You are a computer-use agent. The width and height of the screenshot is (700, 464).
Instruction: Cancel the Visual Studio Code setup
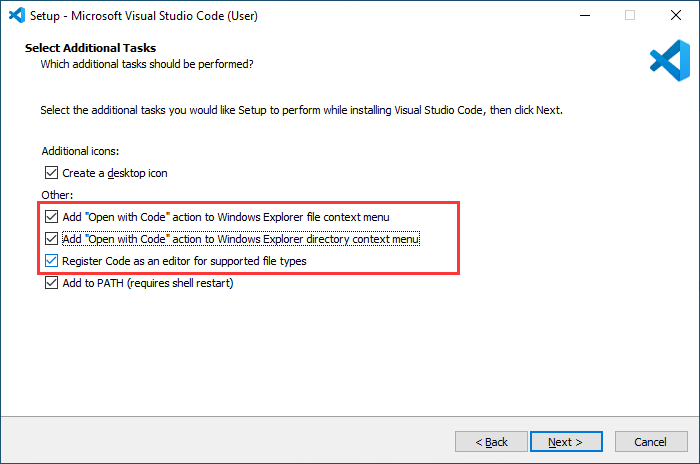(x=651, y=442)
